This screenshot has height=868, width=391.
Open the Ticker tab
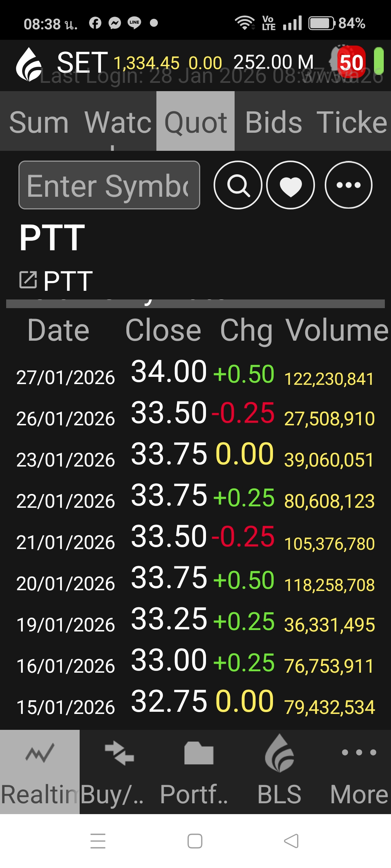click(x=352, y=122)
